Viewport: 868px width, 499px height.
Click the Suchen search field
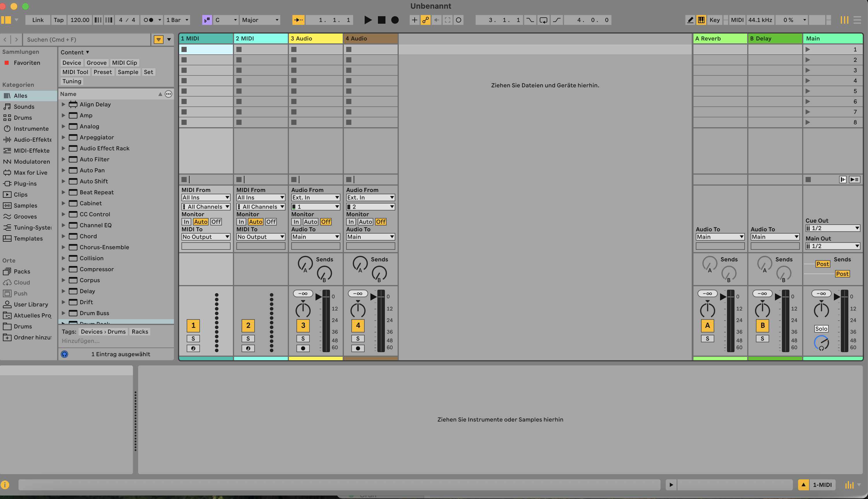pos(87,39)
